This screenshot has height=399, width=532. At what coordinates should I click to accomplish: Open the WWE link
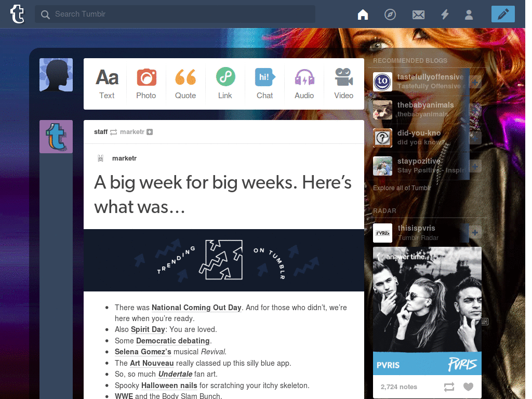[x=124, y=396]
